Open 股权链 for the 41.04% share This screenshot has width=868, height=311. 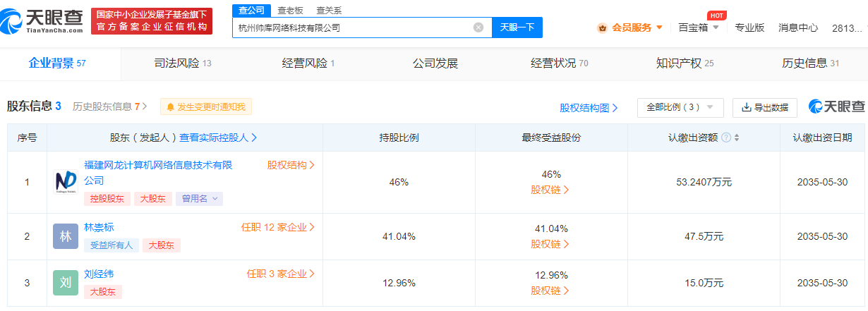550,244
